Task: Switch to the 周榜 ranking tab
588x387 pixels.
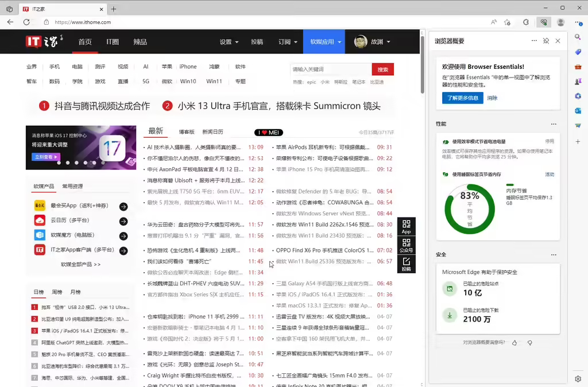Action: tap(57, 292)
